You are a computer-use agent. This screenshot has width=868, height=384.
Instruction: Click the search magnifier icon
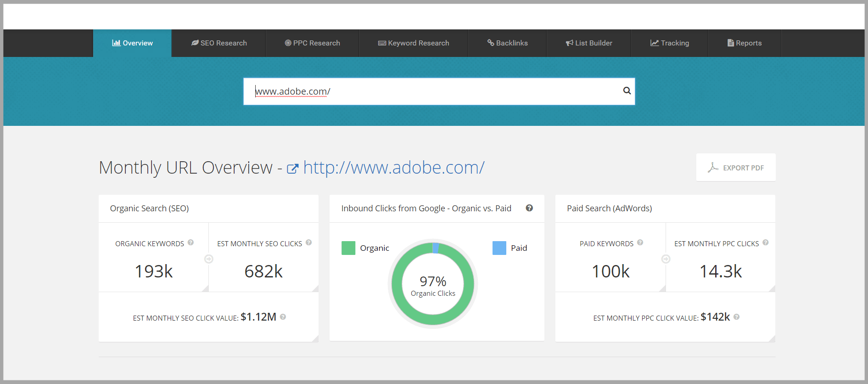(627, 91)
